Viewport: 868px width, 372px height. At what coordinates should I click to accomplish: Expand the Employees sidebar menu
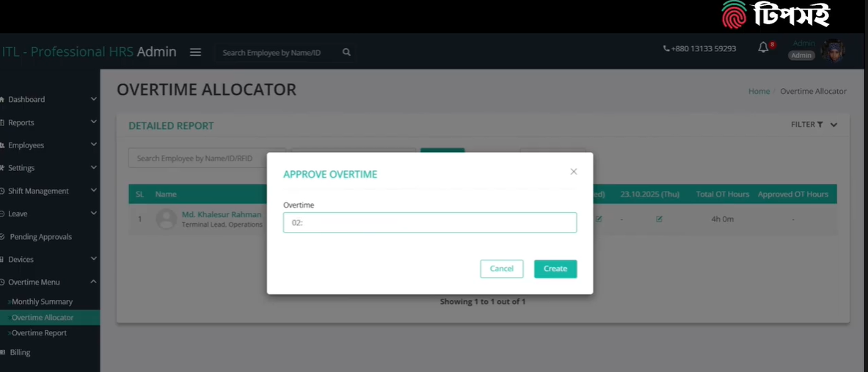point(48,145)
